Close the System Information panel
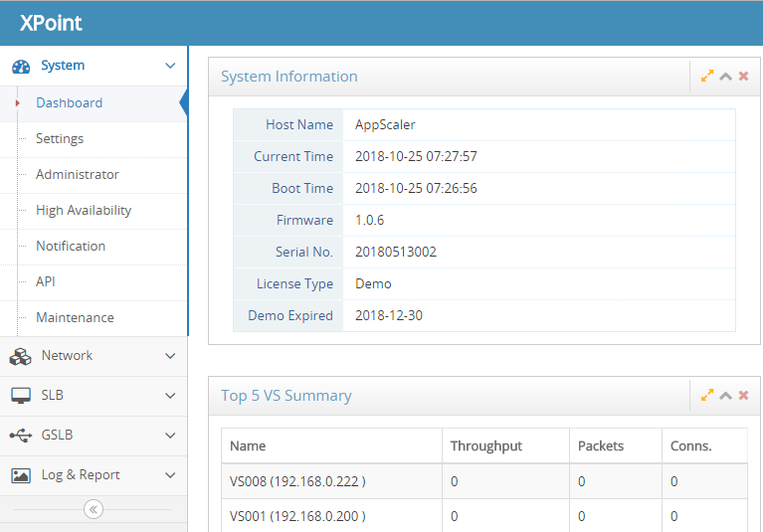763x532 pixels. click(743, 76)
